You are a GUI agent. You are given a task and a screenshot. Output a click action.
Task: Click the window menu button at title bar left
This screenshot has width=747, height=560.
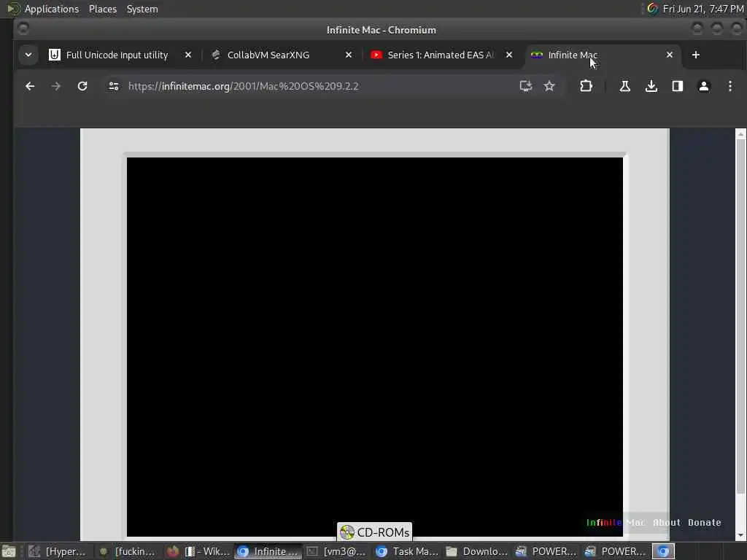click(23, 29)
